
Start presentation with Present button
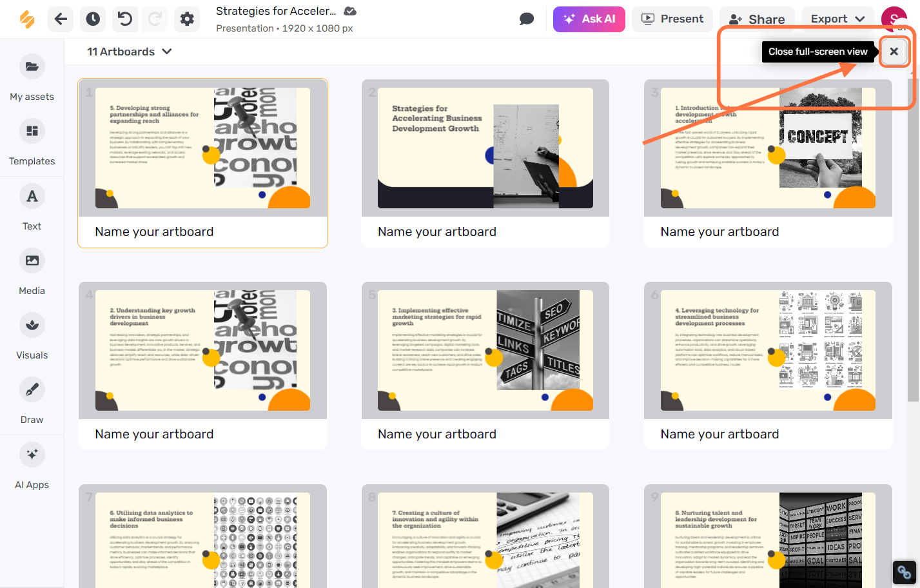click(x=672, y=19)
